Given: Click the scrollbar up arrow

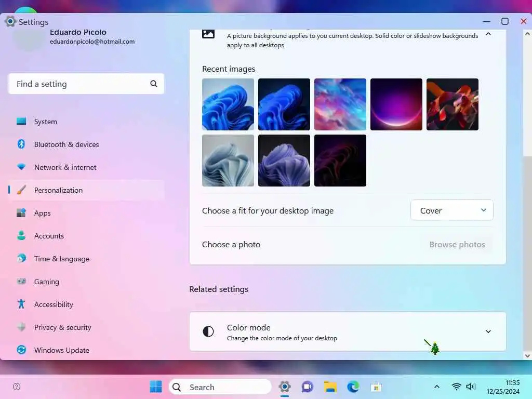Looking at the screenshot, I should click(x=527, y=34).
